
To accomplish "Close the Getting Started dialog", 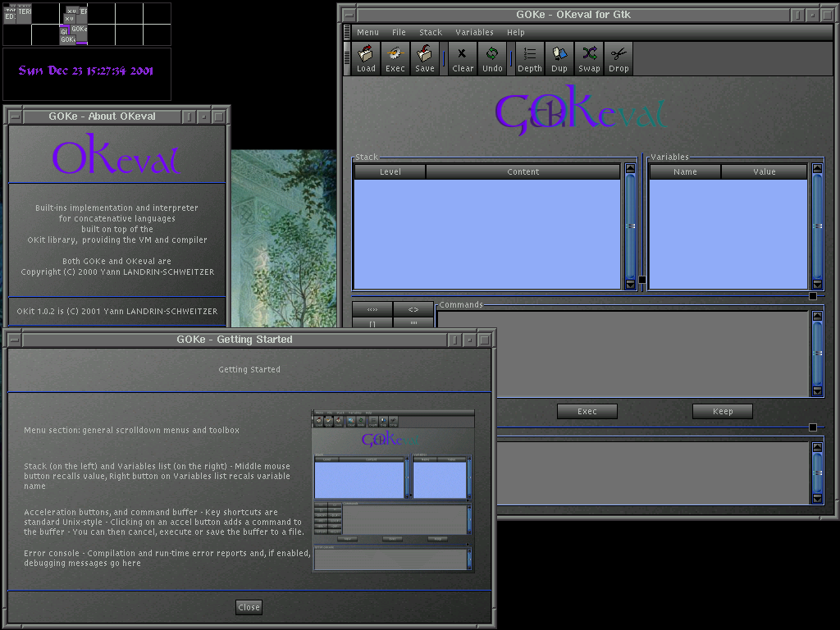I will click(x=249, y=607).
